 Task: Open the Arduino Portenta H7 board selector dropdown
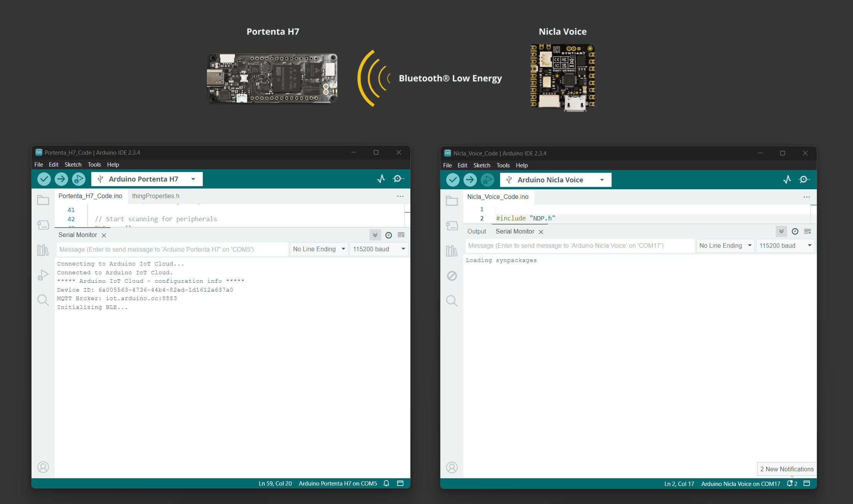147,179
